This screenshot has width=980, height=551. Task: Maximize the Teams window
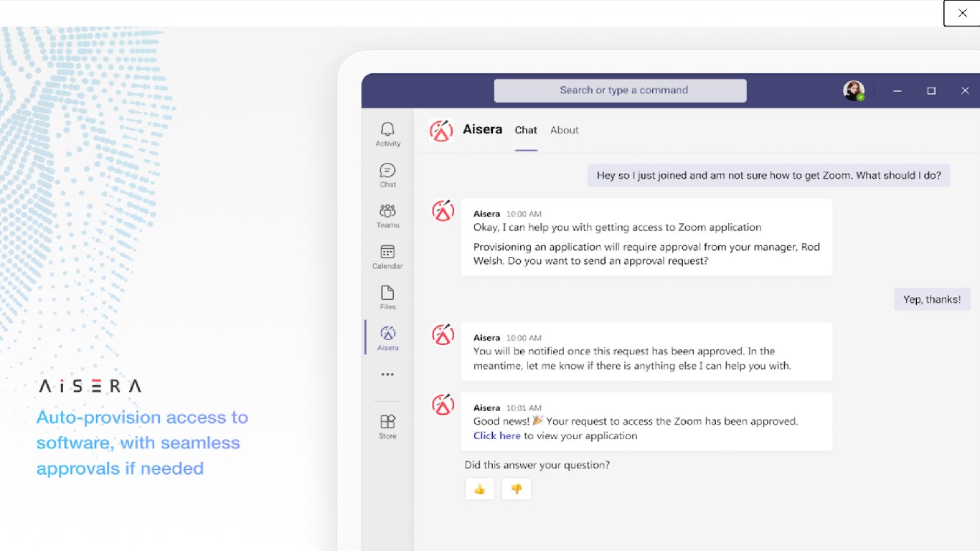[931, 91]
